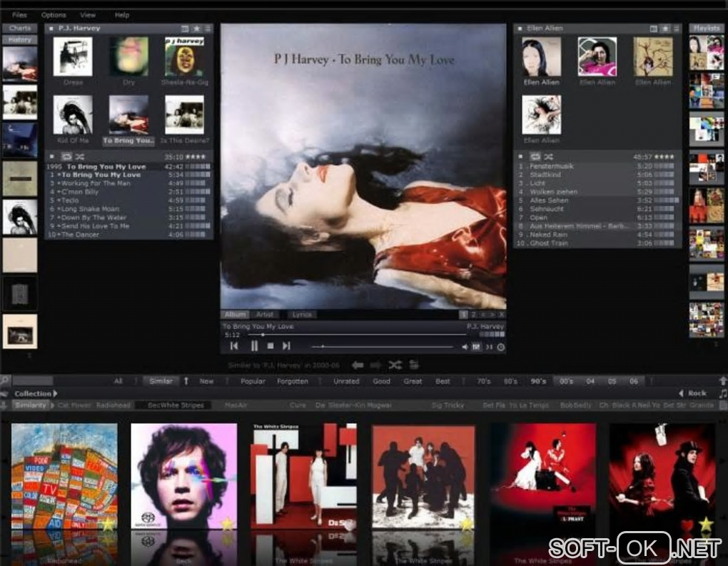Open the list menu icon in P.J. Harvey header
Screen dimensions: 728x566
pyautogui.click(x=208, y=29)
